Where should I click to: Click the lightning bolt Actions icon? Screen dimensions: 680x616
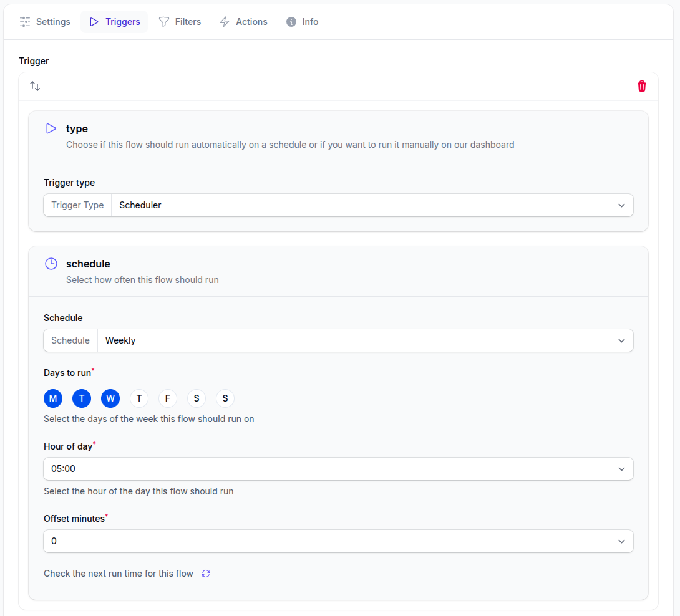coord(225,22)
